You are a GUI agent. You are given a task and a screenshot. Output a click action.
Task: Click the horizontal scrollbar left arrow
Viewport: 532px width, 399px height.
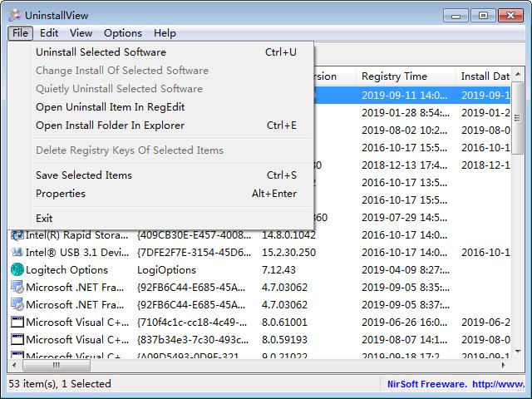tap(15, 366)
